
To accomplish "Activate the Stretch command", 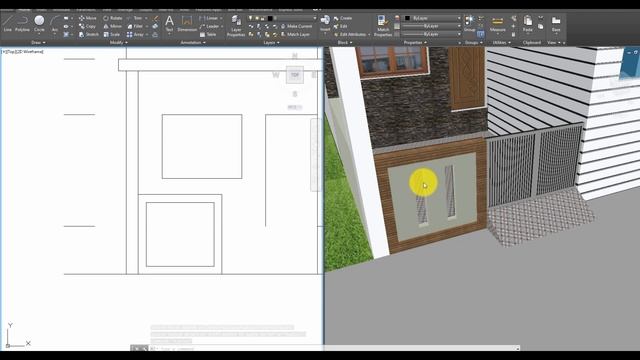I will (89, 34).
